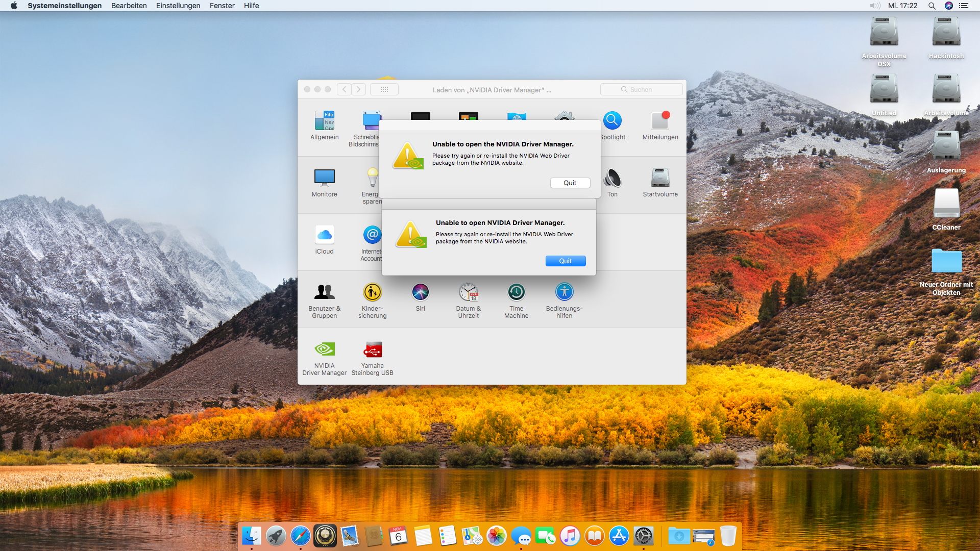Select Arbeitsvolume OSX desktop drive
The width and height of the screenshot is (980, 551).
pos(884,42)
